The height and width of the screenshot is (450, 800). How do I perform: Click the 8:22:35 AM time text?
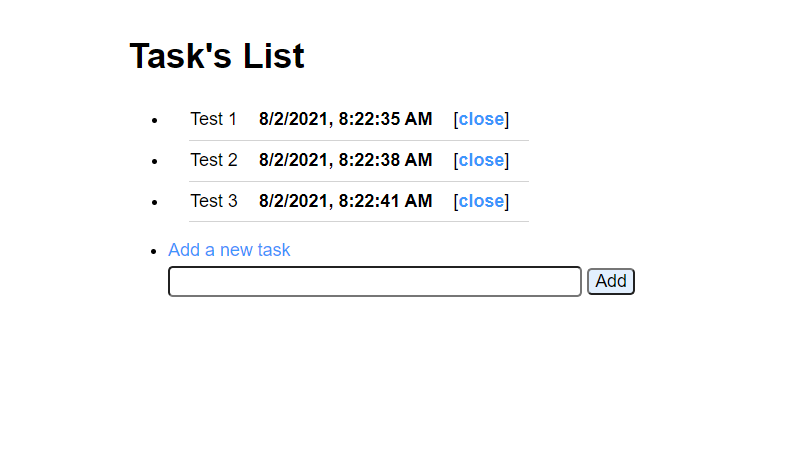(386, 119)
